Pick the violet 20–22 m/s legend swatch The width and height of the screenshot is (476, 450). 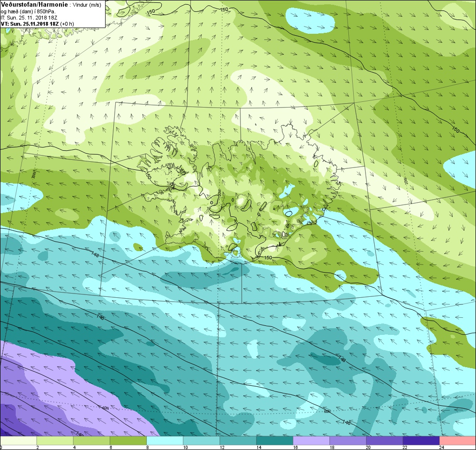(385, 440)
